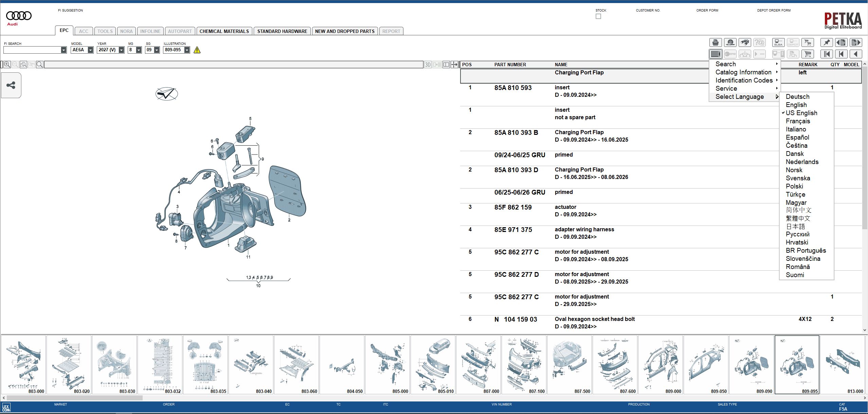Click the share icon beside the illustration
The image size is (868, 414).
coord(11,85)
